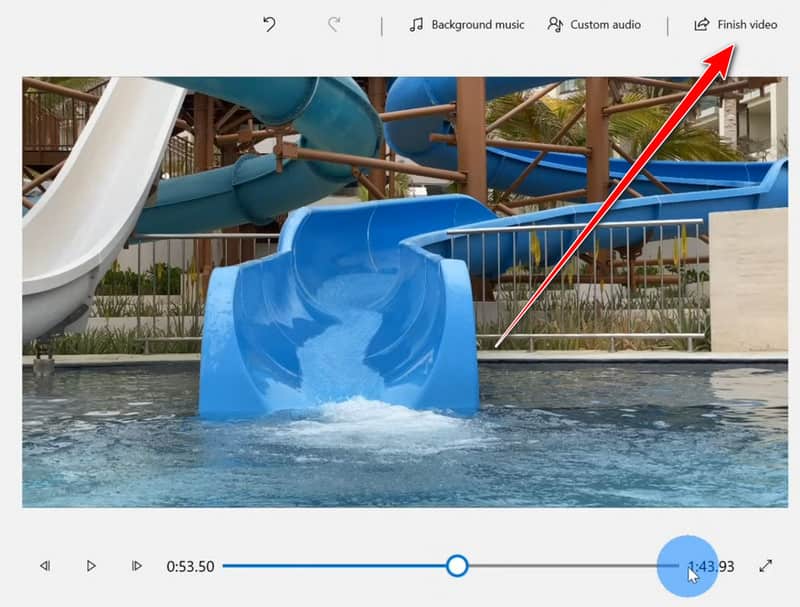This screenshot has height=607, width=800.
Task: Open the Custom audio panel
Action: point(597,24)
